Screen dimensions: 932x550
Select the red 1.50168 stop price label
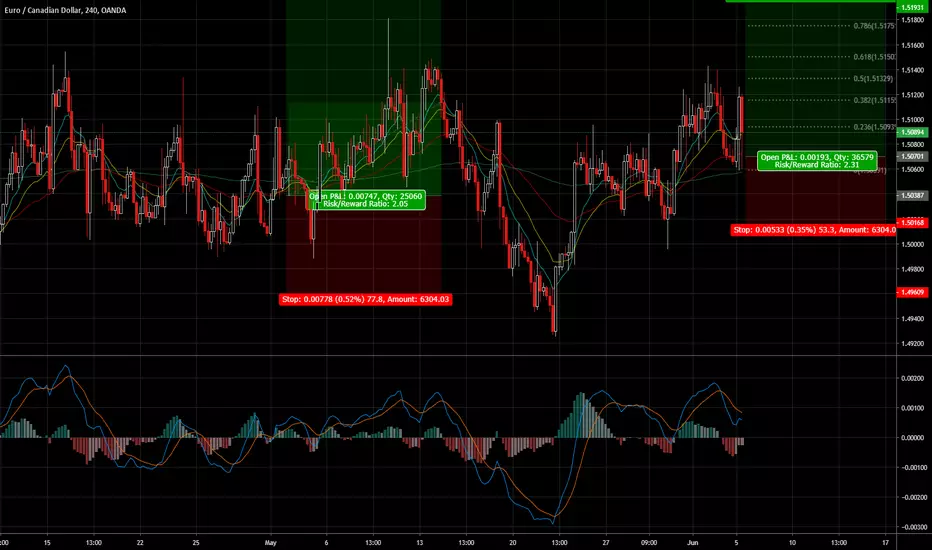912,222
